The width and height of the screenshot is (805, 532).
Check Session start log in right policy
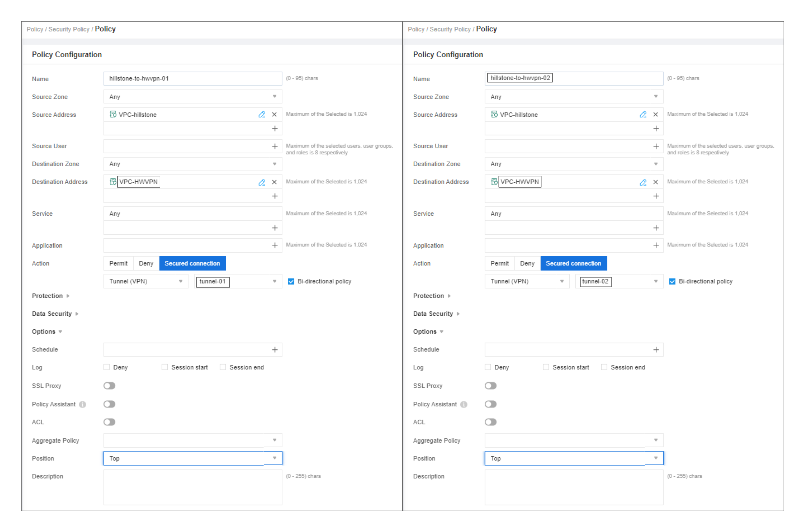[x=546, y=367]
